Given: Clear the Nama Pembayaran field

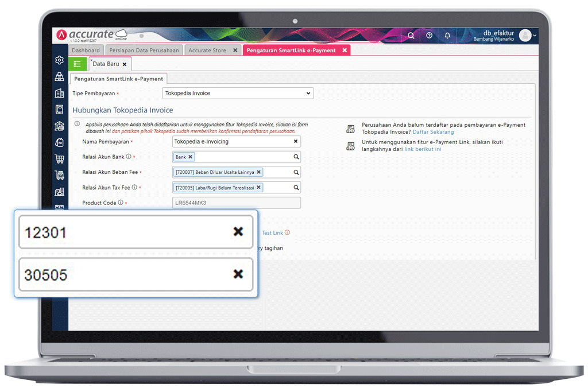Looking at the screenshot, I should [x=296, y=141].
